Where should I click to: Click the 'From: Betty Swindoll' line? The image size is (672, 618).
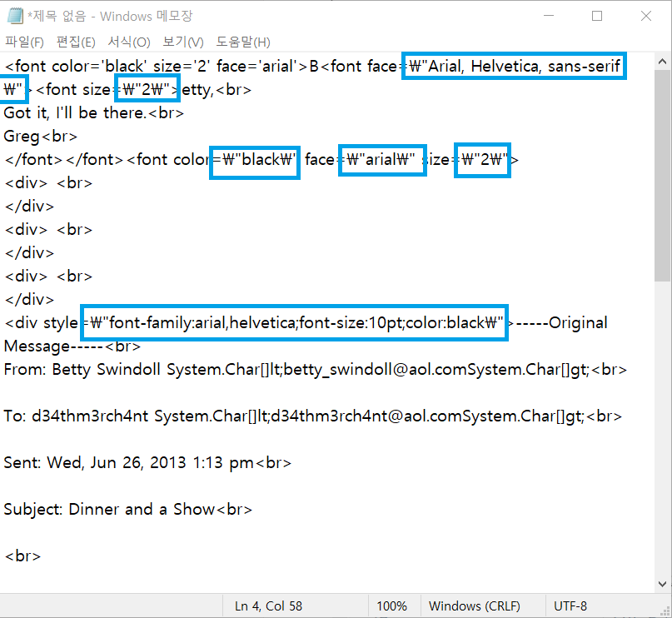point(315,370)
